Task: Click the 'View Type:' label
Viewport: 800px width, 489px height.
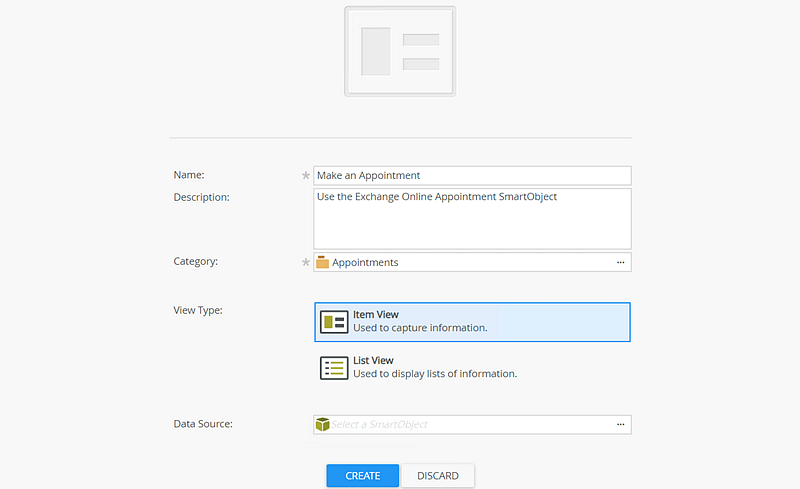Action: click(x=198, y=310)
